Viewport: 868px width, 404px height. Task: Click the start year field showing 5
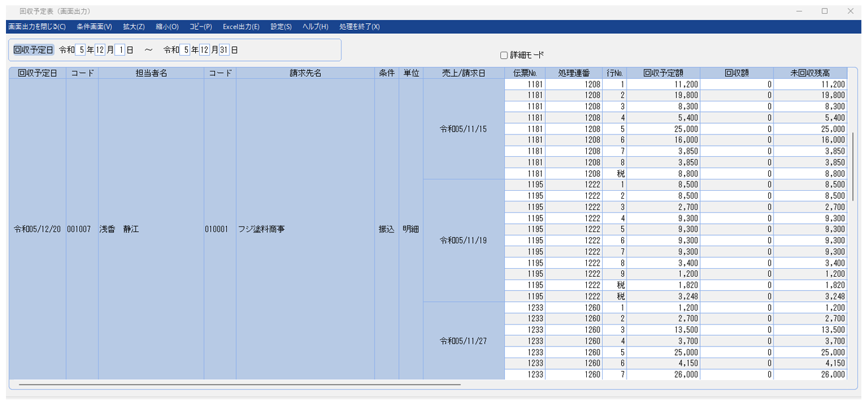[81, 50]
